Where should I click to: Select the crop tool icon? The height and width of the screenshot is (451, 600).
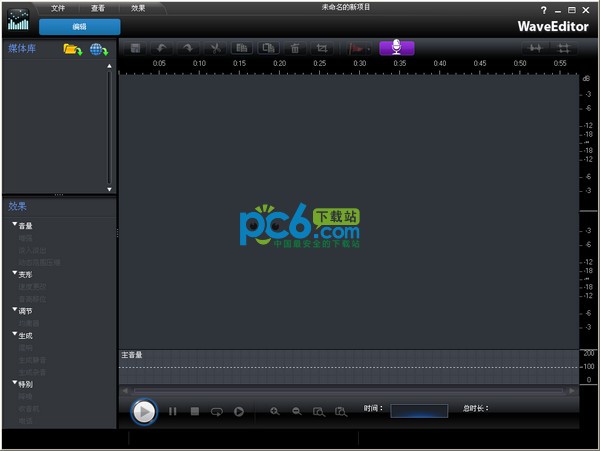pyautogui.click(x=322, y=48)
